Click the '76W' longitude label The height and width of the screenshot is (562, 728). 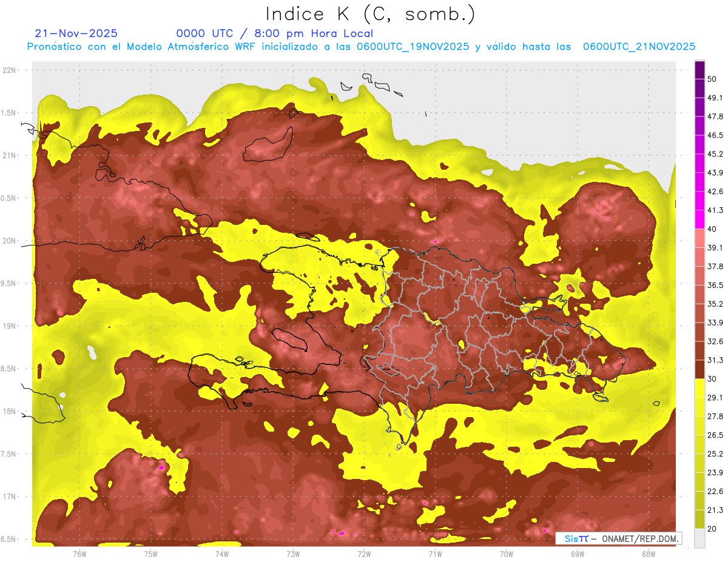79,554
